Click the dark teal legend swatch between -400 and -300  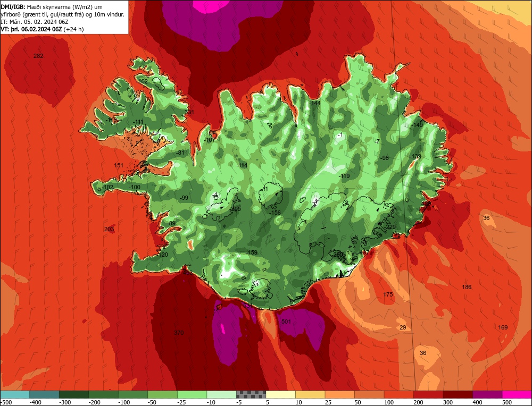[x=45, y=394]
